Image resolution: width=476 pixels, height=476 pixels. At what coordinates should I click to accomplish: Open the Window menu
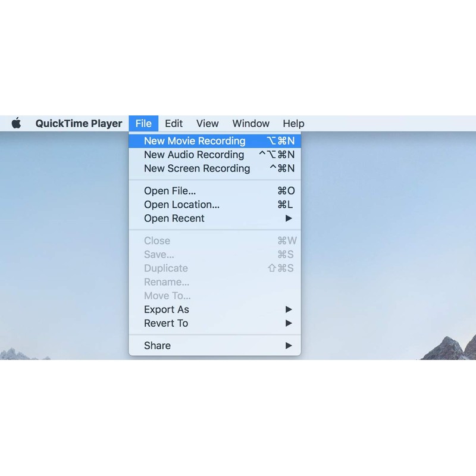click(250, 123)
